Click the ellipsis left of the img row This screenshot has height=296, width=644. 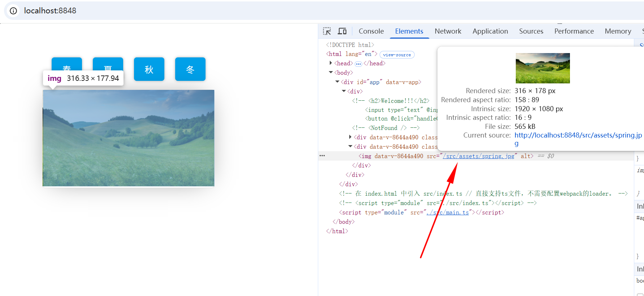click(322, 156)
